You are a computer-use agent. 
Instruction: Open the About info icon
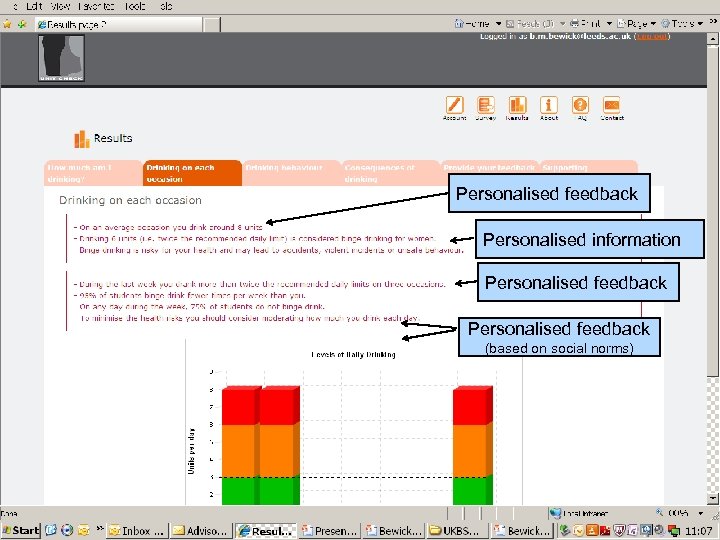[549, 105]
